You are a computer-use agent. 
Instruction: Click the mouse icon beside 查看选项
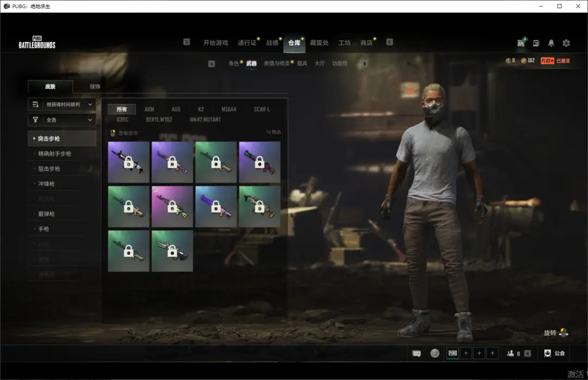pos(113,133)
